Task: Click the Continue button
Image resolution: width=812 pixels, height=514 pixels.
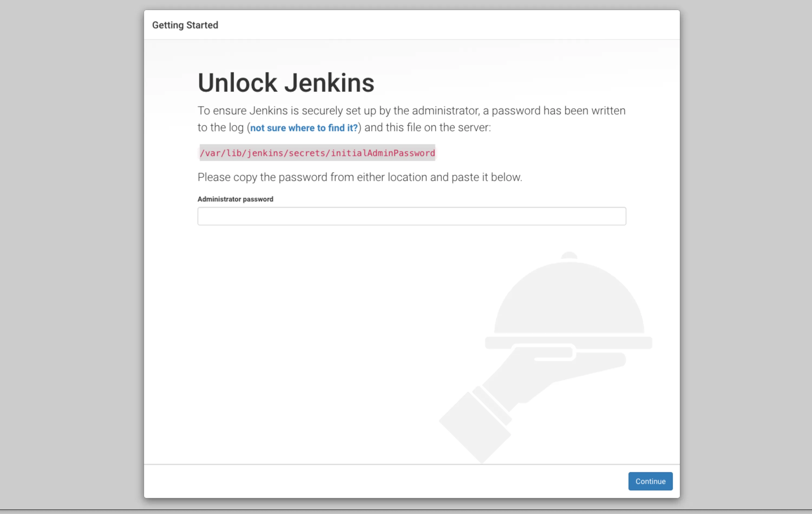Action: [x=650, y=481]
